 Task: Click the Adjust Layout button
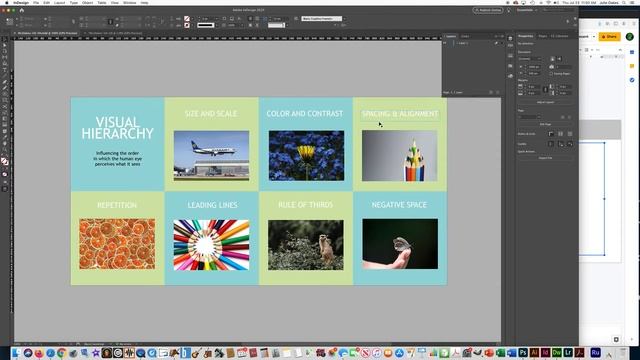545,102
